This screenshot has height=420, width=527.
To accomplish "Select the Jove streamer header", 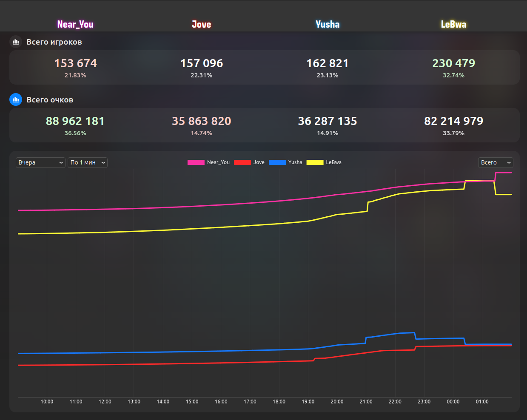I will point(201,24).
